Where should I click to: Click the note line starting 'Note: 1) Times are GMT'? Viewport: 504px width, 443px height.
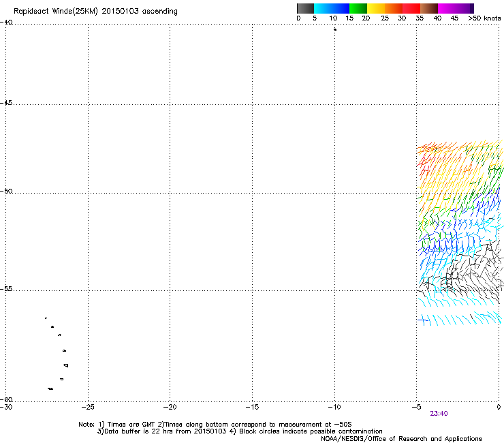(215, 425)
